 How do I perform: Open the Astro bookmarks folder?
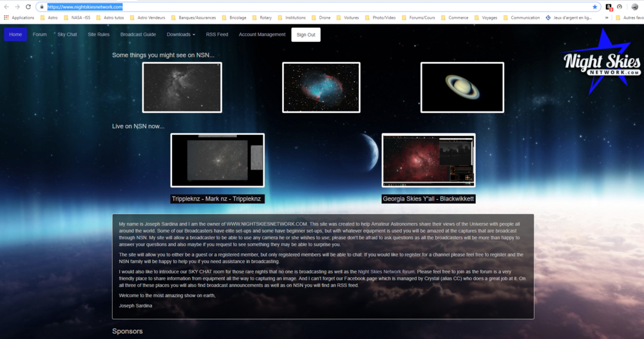49,17
